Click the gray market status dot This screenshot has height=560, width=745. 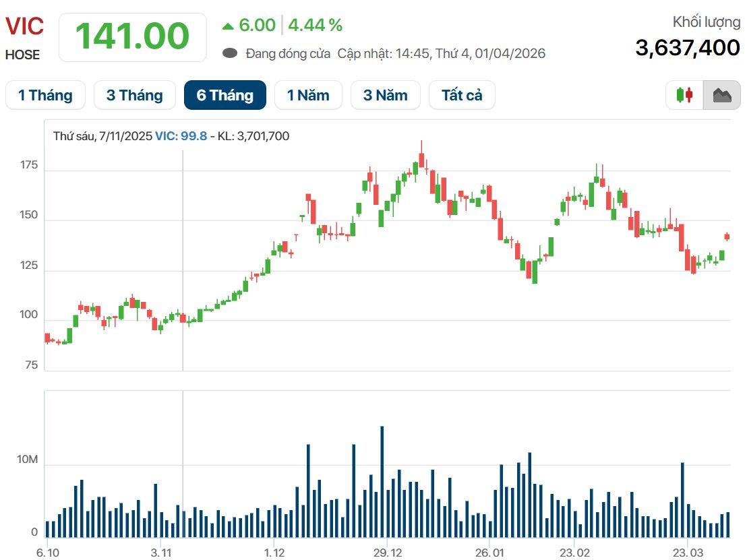230,53
